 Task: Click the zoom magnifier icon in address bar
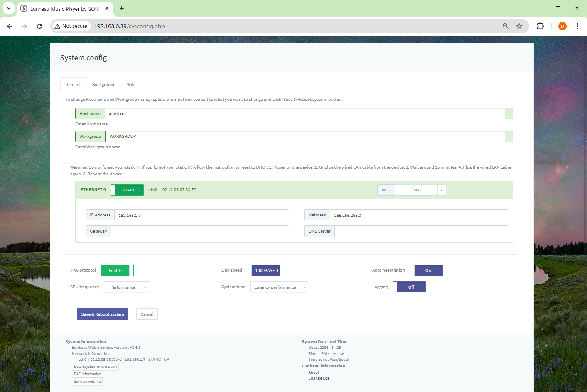[x=506, y=26]
